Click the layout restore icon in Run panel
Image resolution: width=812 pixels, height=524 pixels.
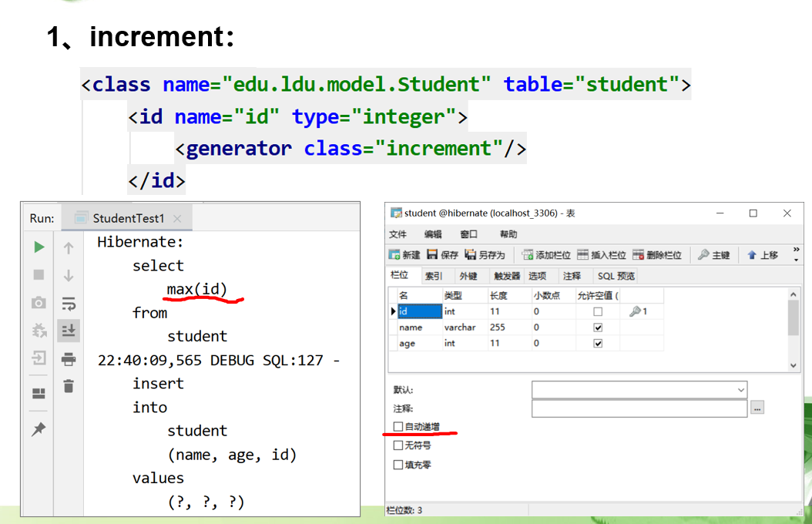click(39, 394)
